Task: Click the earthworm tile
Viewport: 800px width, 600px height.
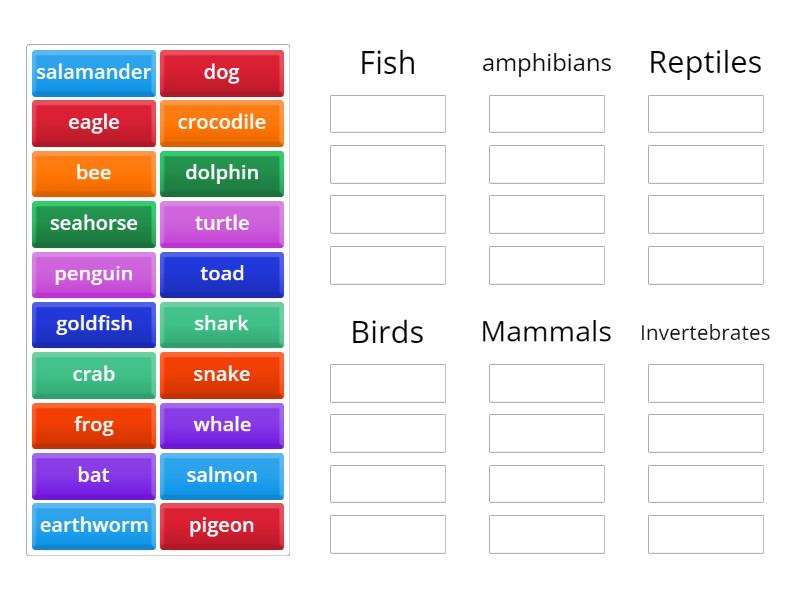Action: coord(93,525)
